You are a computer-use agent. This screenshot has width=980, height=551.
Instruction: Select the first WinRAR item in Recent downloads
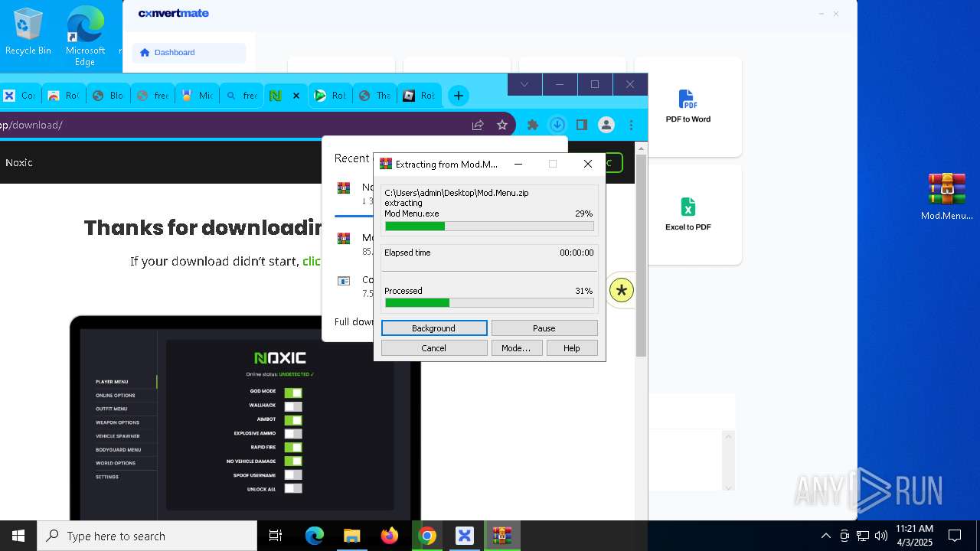tap(344, 187)
